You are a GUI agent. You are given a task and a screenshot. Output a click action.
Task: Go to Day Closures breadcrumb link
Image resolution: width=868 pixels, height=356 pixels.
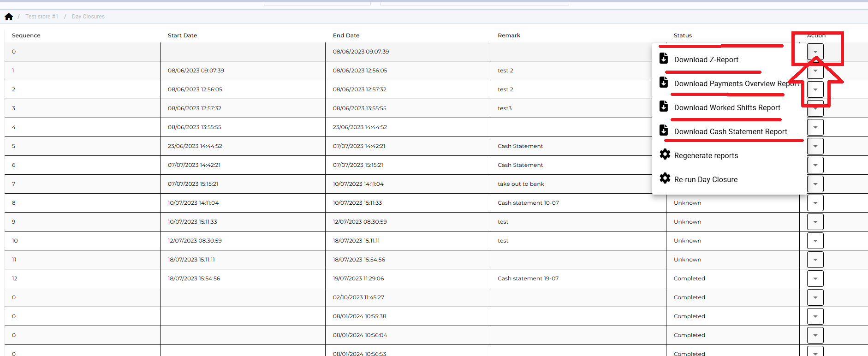point(88,17)
